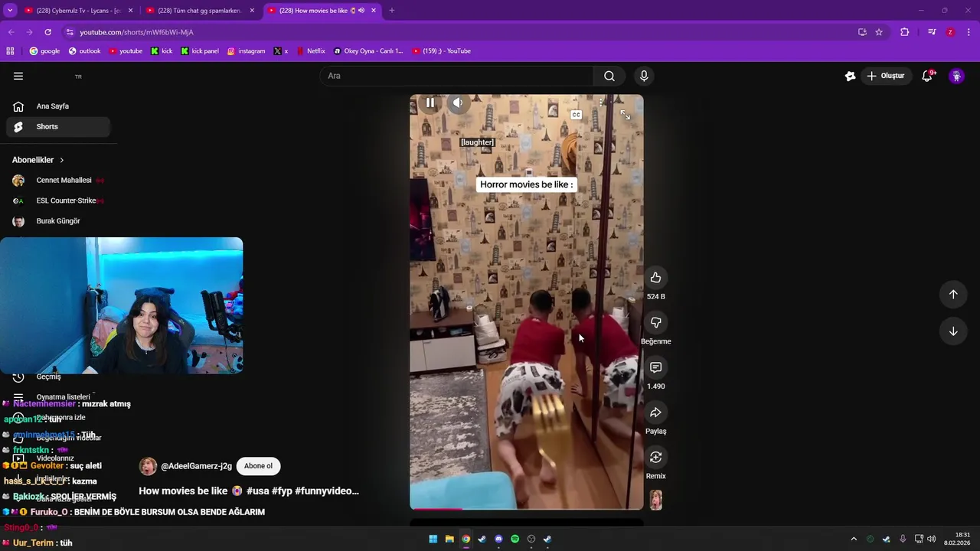Go to next Short with down arrow
The image size is (980, 551).
(953, 331)
